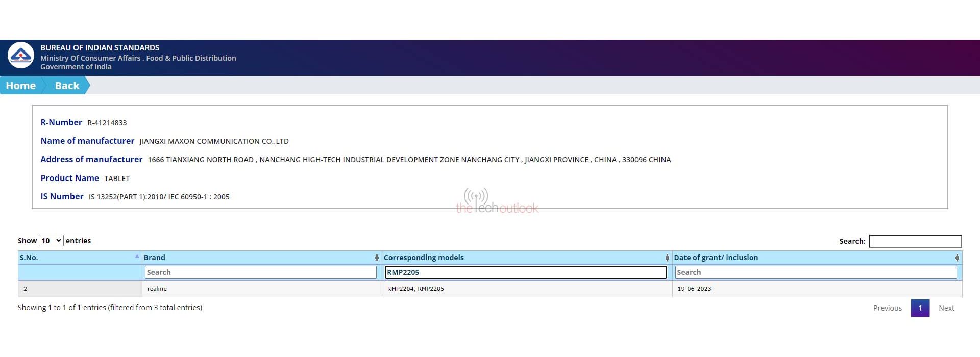Click the realme brand cell
Viewport: 980px width, 357px height.
[157, 289]
